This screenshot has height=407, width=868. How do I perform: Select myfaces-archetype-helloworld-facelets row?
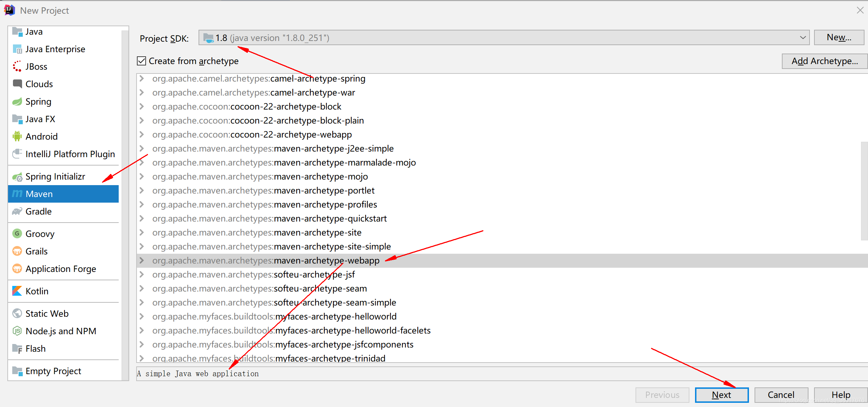502,330
